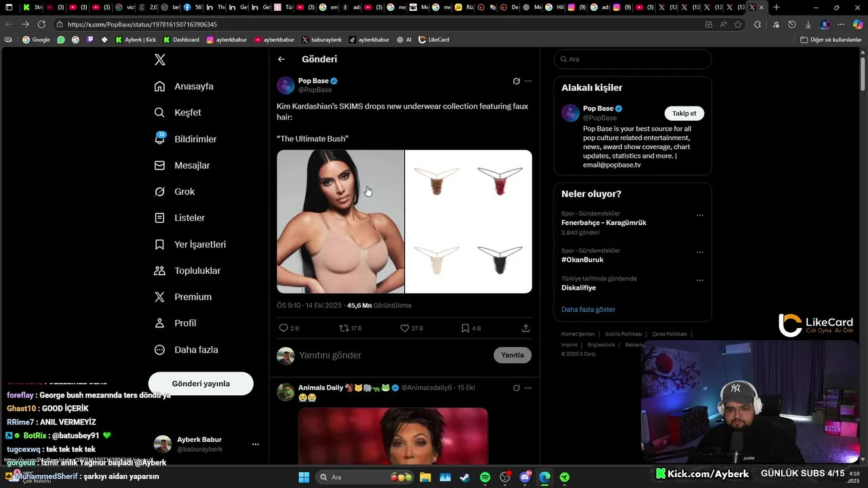The height and width of the screenshot is (488, 868).
Task: Open Bildirimler notifications
Action: [186, 139]
